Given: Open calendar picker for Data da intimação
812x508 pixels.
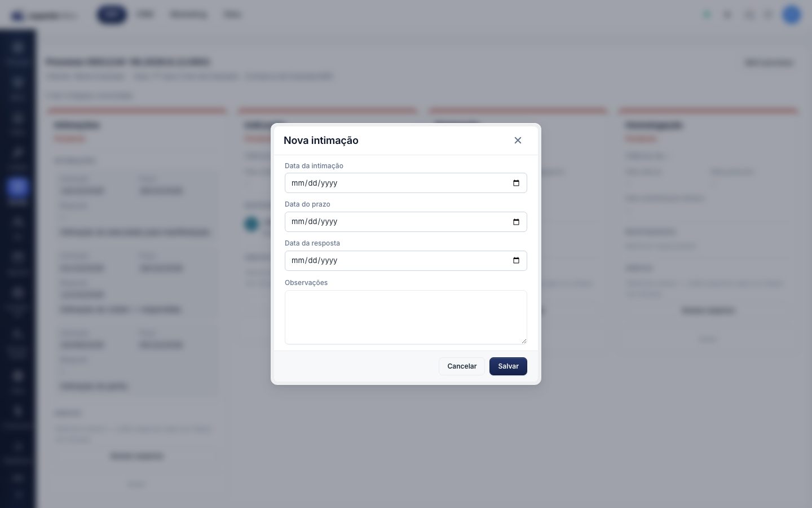Looking at the screenshot, I should (x=516, y=183).
